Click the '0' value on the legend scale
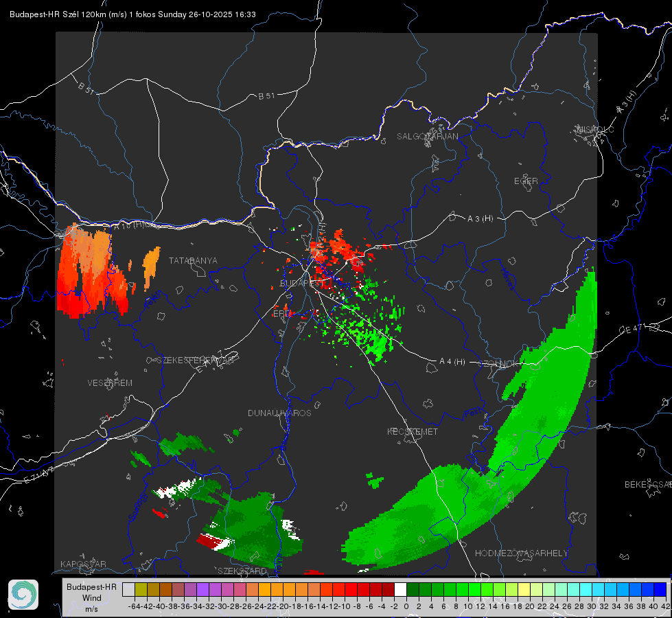This screenshot has width=672, height=618. 406,606
